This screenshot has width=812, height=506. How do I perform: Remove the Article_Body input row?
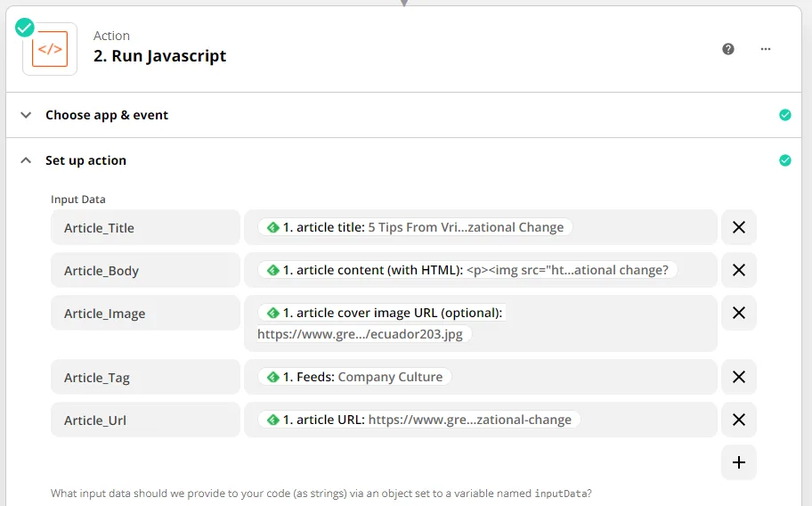point(739,270)
